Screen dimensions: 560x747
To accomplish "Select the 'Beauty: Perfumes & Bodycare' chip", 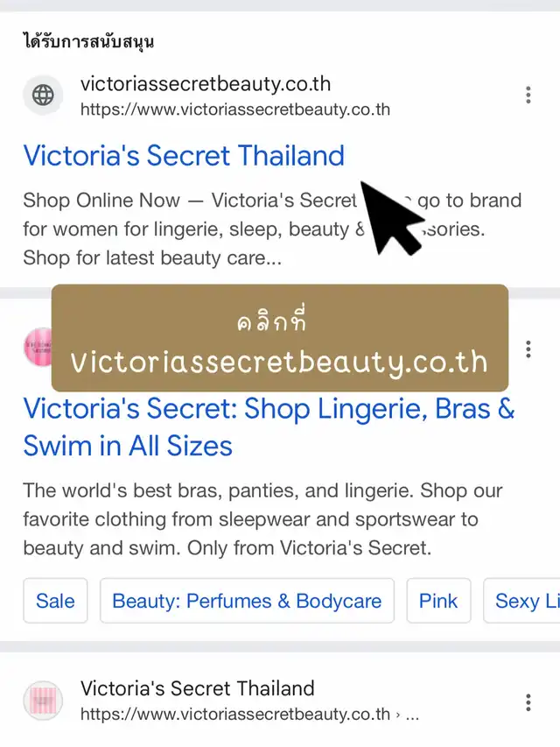I will 247,601.
